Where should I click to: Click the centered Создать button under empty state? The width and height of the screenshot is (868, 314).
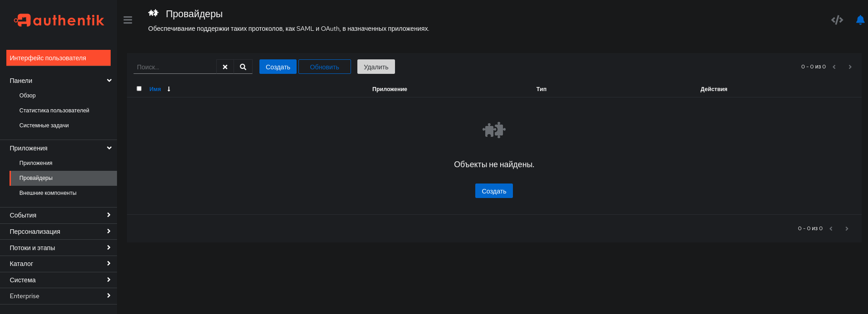click(494, 191)
